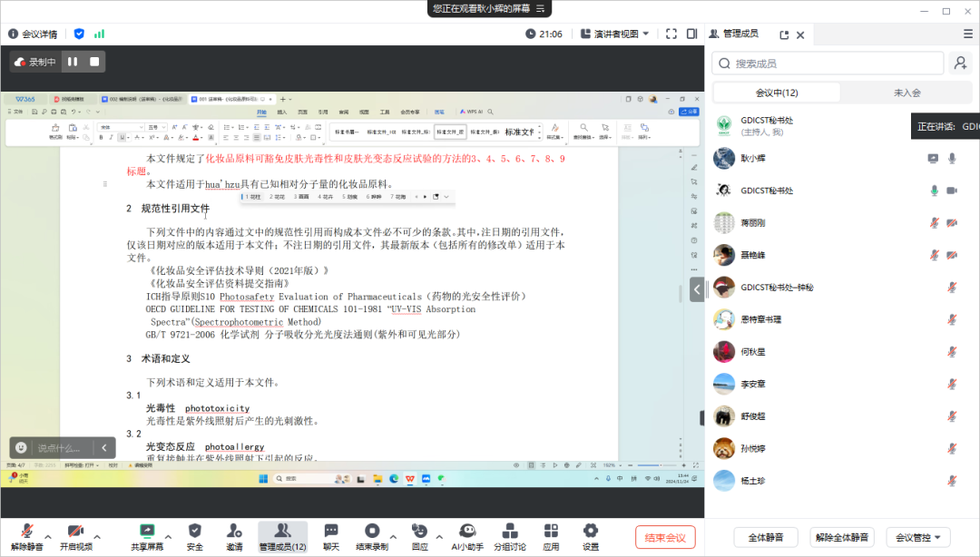Toggle the camera of second GDICST秘书处

point(952,191)
